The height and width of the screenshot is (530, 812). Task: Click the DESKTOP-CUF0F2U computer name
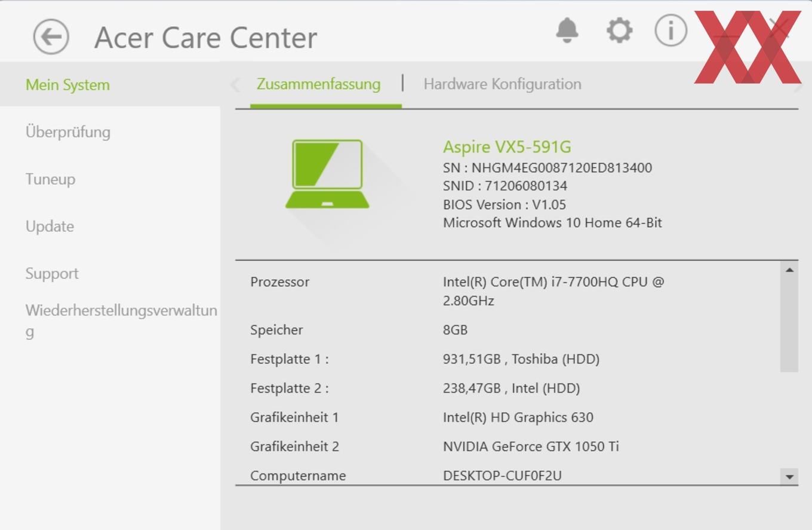[x=502, y=476]
